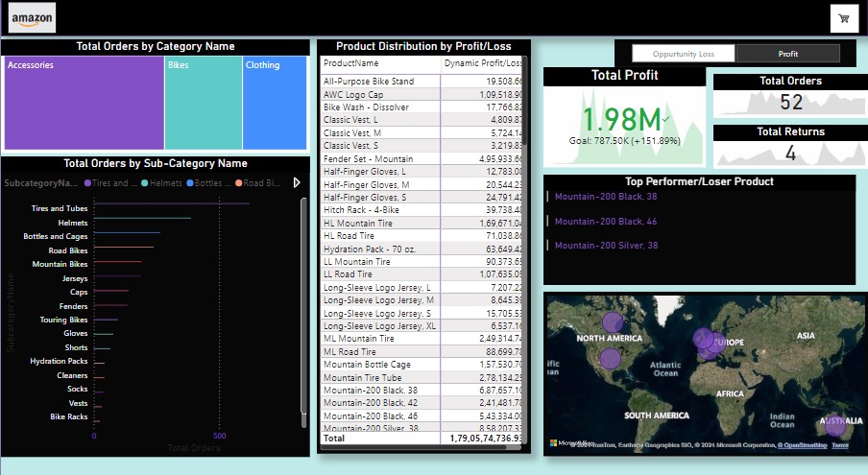
Task: Select the Hitch Rack - 4-Bike row
Action: pos(422,210)
